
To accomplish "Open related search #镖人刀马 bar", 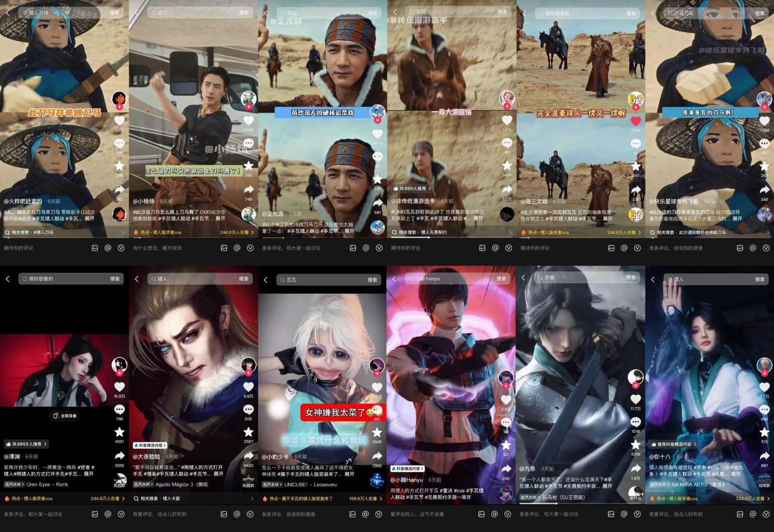I will pos(64,232).
